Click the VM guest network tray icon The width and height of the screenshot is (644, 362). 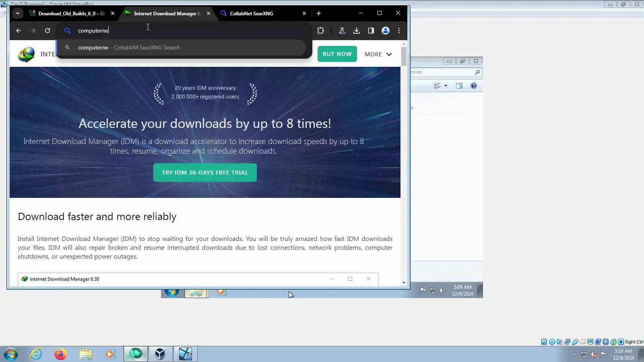pyautogui.click(x=433, y=290)
